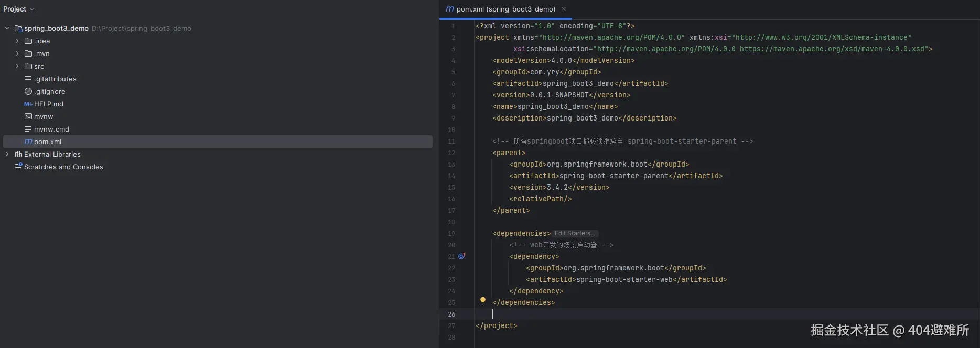The height and width of the screenshot is (348, 980).
Task: Select HELP.md in the project tree
Action: [49, 104]
